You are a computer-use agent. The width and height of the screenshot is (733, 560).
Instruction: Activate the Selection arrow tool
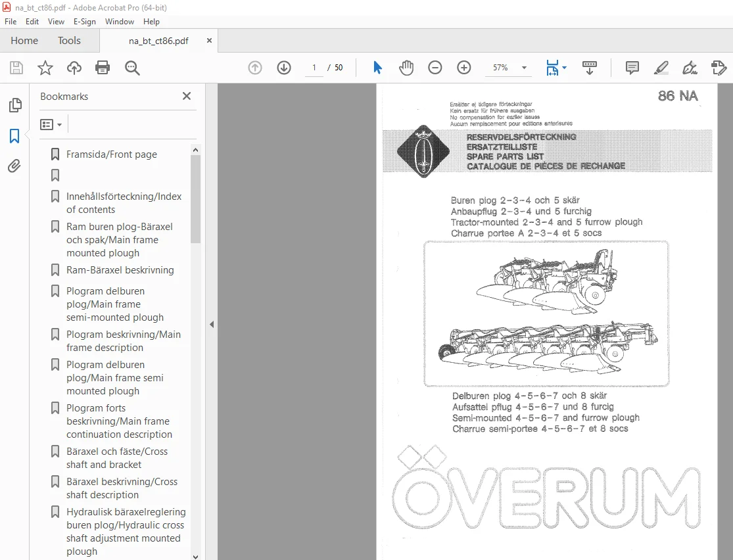378,68
